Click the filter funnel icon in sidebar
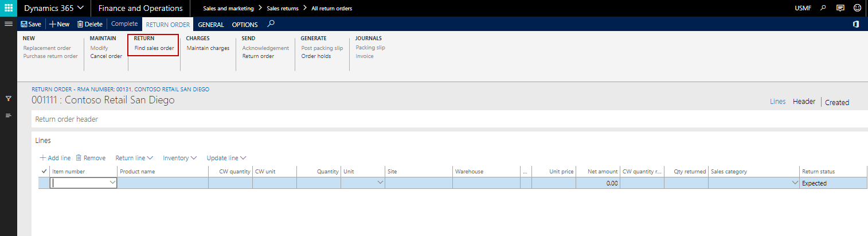This screenshot has height=236, width=868. tap(9, 99)
